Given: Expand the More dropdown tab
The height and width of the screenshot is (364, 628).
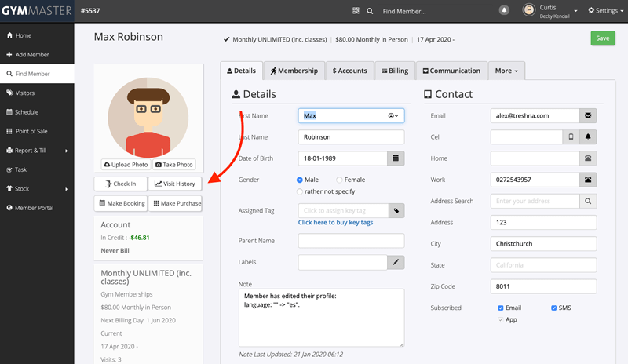Looking at the screenshot, I should [x=506, y=71].
